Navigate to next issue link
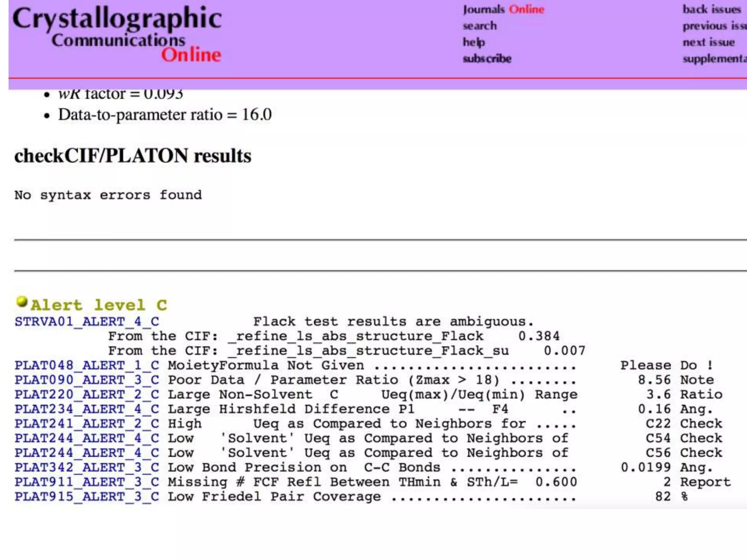The height and width of the screenshot is (560, 747). 708,42
